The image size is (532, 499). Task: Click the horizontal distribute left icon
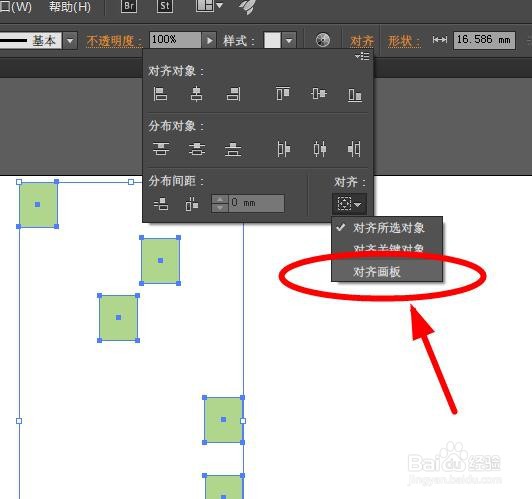(283, 149)
